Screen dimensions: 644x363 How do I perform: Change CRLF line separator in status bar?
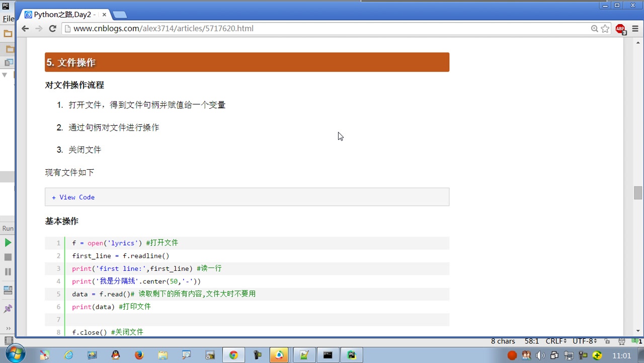(x=556, y=341)
